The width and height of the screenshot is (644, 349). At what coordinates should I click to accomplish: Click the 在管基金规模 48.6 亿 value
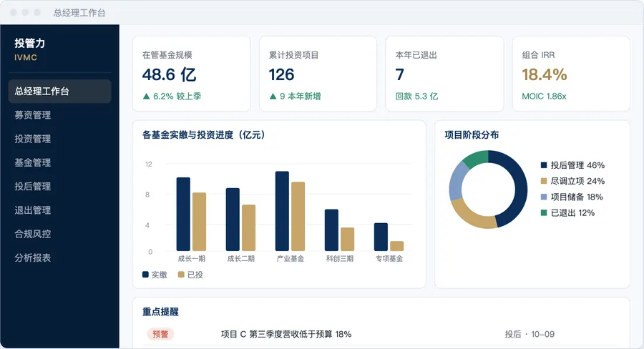click(x=169, y=74)
